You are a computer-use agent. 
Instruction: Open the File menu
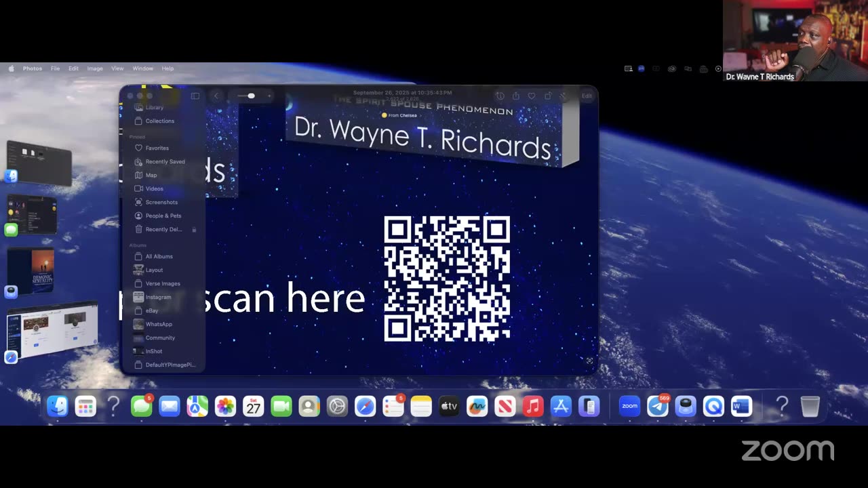55,68
